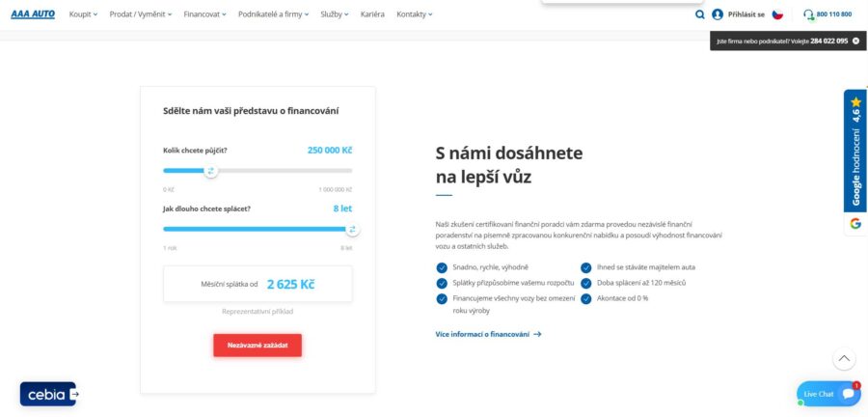This screenshot has height=417, width=868.
Task: Click the 'Měsíční splátka od' text
Action: [230, 284]
